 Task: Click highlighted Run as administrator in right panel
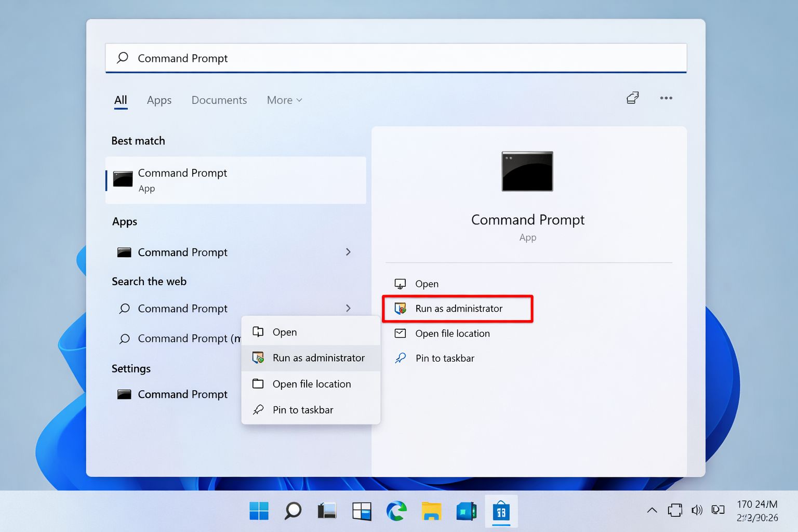[x=458, y=309]
